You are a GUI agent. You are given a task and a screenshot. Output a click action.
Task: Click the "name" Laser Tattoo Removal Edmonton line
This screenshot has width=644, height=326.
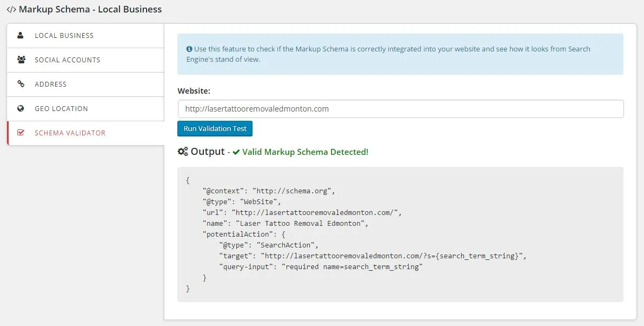286,223
